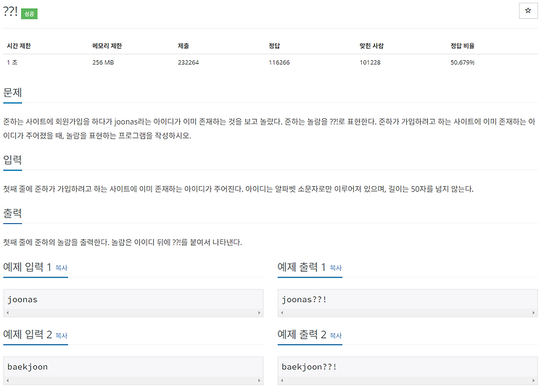Click the 출력 section heading

[x=12, y=213]
